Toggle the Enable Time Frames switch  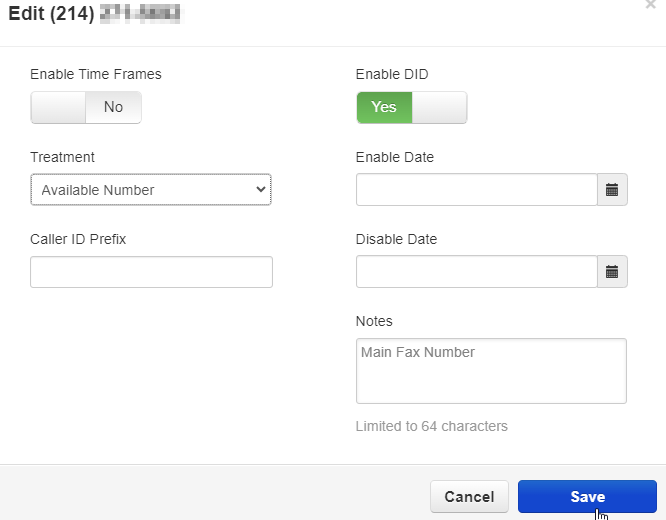(86, 108)
